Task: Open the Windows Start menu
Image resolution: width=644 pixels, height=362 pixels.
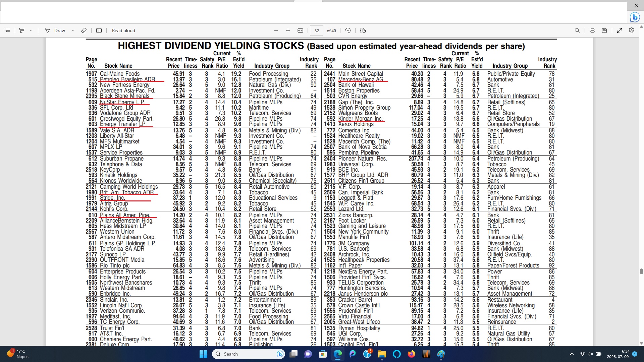Action: tap(203, 354)
